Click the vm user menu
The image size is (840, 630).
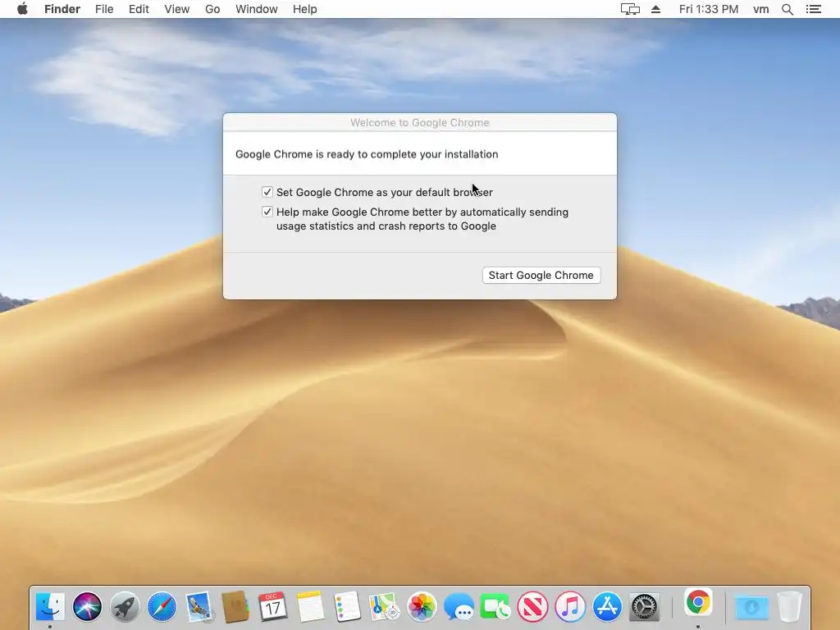(760, 9)
